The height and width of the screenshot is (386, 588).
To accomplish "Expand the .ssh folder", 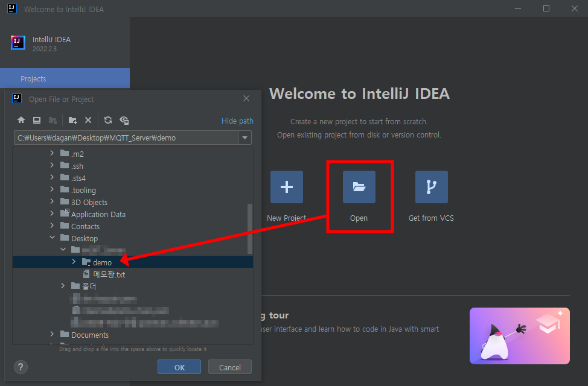I will (52, 165).
